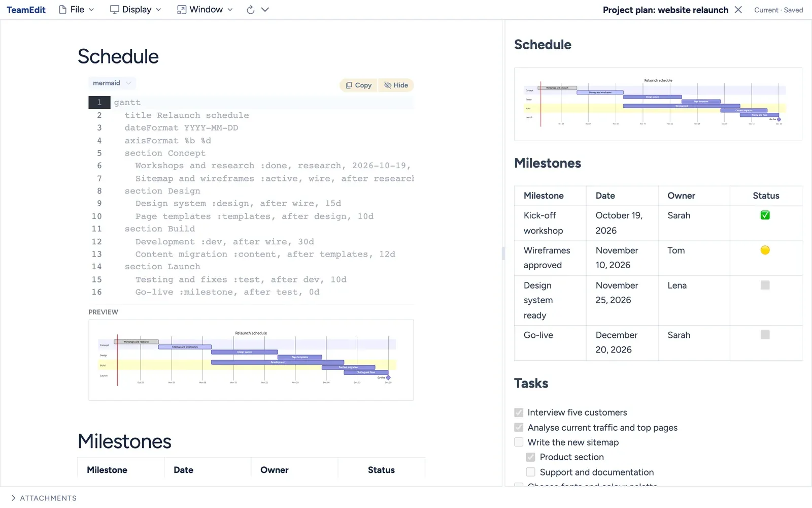This screenshot has width=812, height=508.
Task: Click the PREVIEW label
Action: coord(104,312)
